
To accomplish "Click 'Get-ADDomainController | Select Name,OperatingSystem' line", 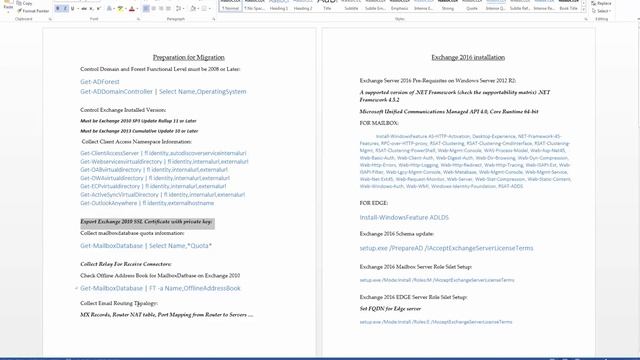I will (x=163, y=91).
